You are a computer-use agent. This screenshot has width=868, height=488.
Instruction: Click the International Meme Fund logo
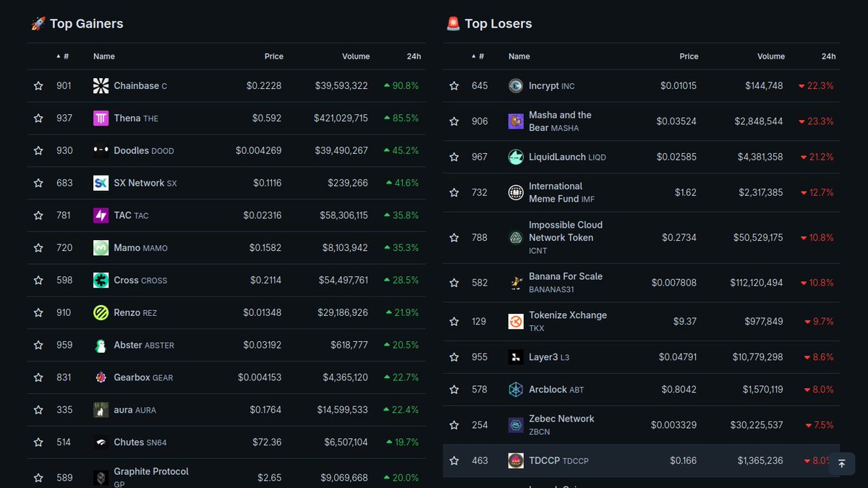tap(516, 192)
